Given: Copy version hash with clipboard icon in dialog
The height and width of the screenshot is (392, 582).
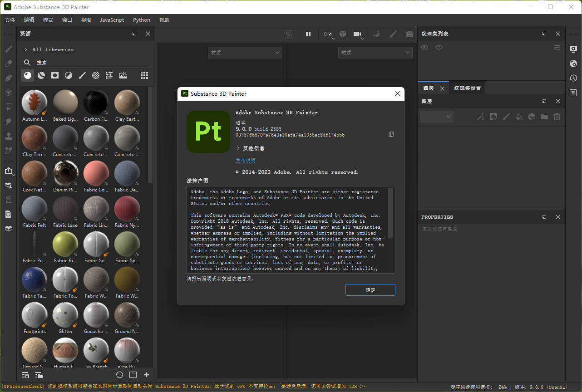Looking at the screenshot, I should coord(391,134).
